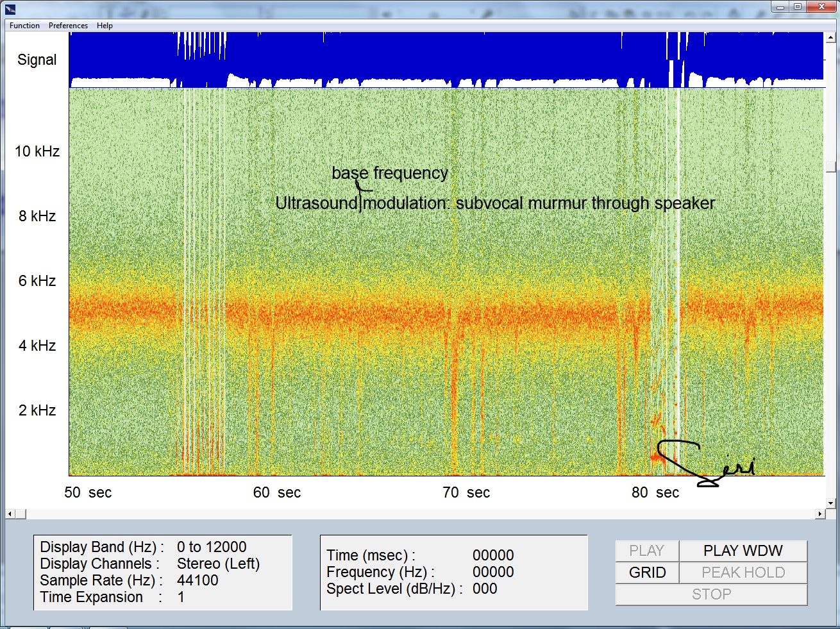Click the horizontal scrollbar thumb
The width and height of the screenshot is (840, 629).
point(21,514)
